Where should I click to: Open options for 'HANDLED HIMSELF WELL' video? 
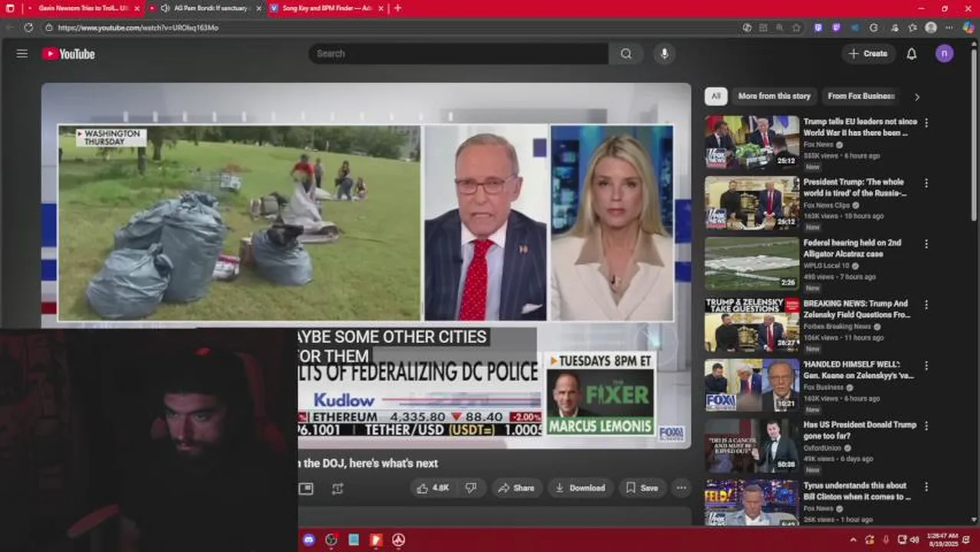click(x=926, y=365)
